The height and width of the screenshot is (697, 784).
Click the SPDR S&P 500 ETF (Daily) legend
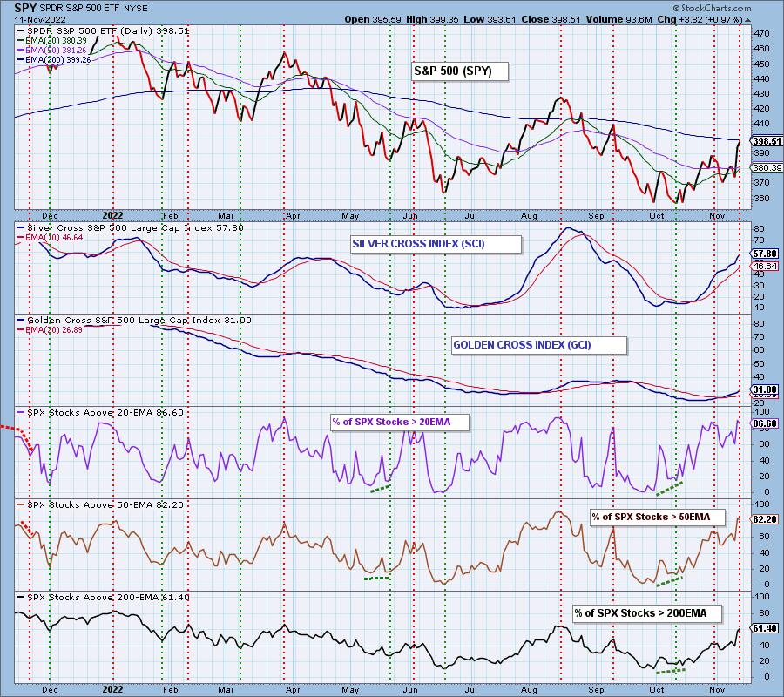point(103,31)
